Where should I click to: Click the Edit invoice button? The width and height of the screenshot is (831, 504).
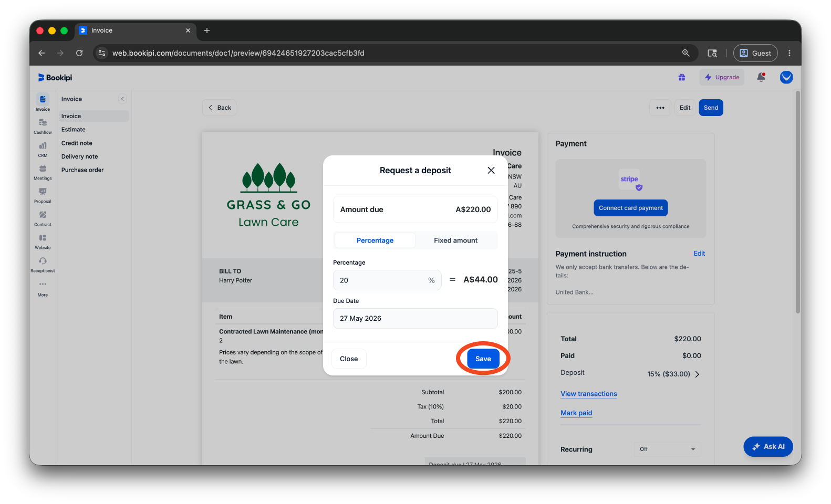click(685, 108)
